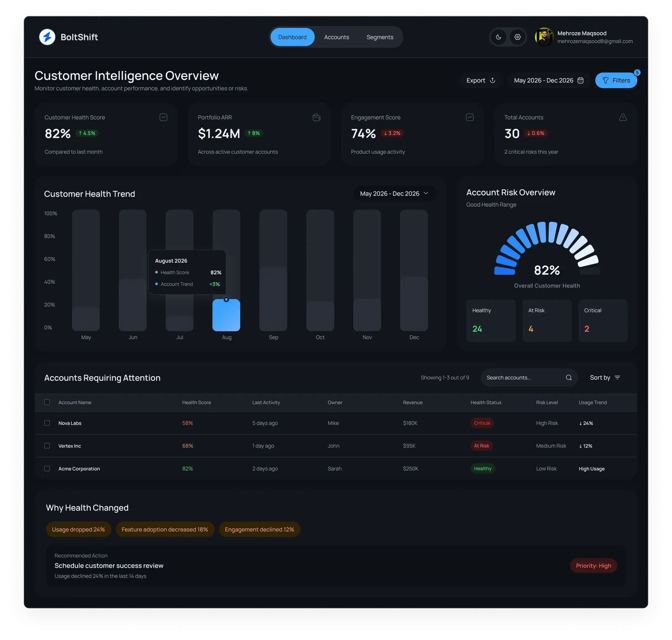Select the highlighted Aug bar
This screenshot has height=640, width=672.
[226, 315]
